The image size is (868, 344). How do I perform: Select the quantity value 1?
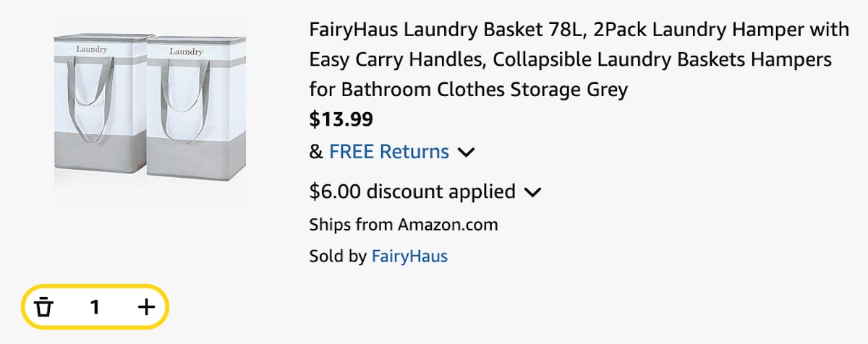tap(95, 307)
